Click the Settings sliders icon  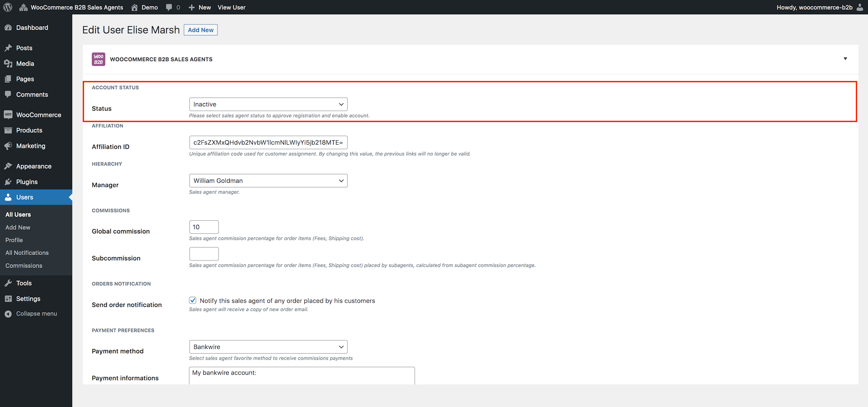(x=8, y=299)
